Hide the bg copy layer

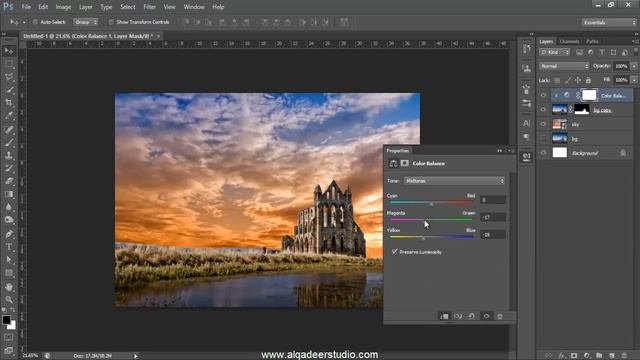543,110
